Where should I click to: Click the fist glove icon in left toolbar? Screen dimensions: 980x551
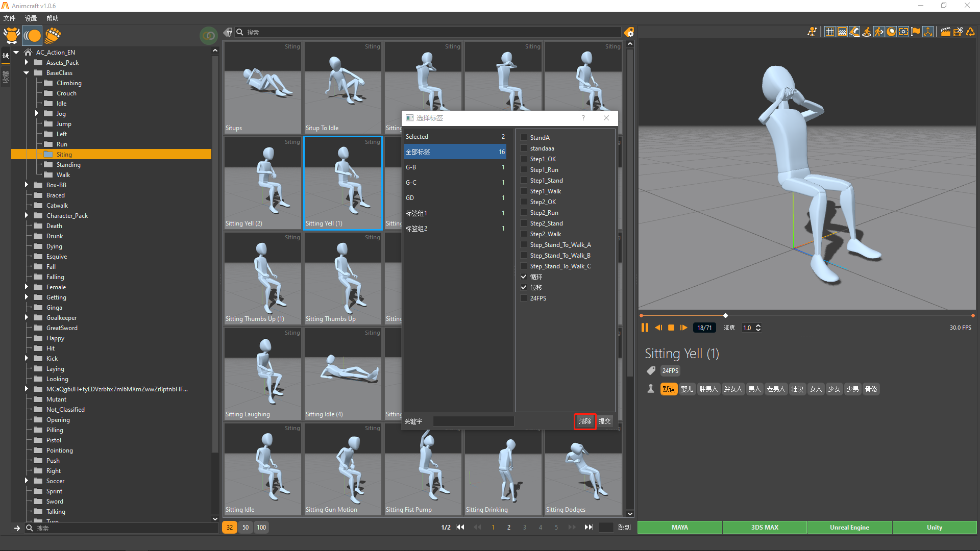[53, 36]
